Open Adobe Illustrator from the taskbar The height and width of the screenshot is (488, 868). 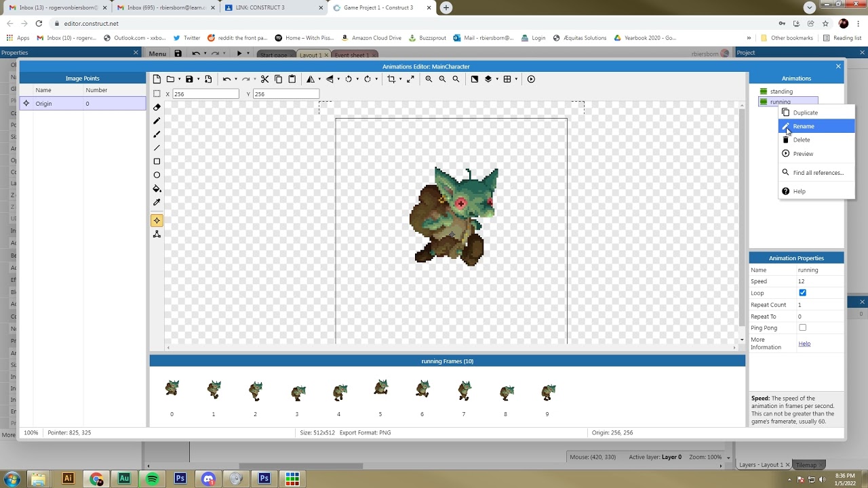tap(68, 479)
